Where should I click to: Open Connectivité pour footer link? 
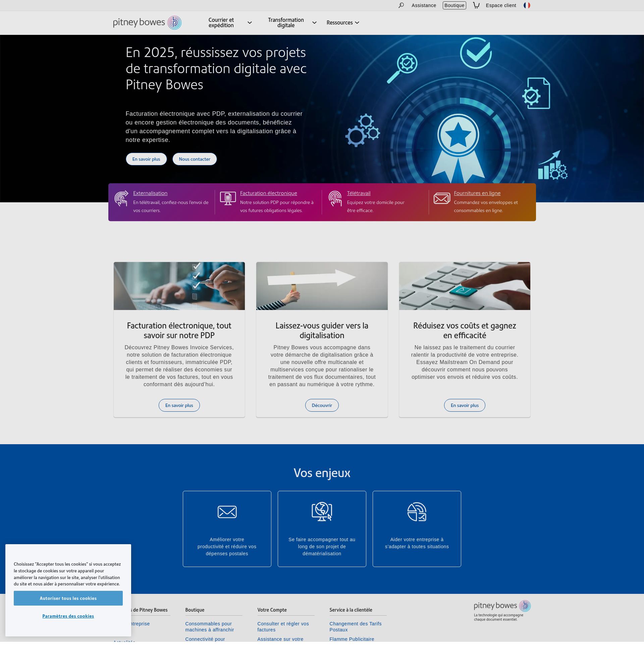205,639
